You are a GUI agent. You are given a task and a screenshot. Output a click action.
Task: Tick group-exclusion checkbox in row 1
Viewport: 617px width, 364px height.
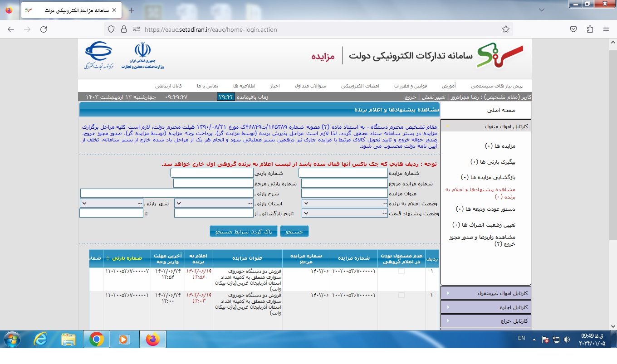[x=401, y=272]
